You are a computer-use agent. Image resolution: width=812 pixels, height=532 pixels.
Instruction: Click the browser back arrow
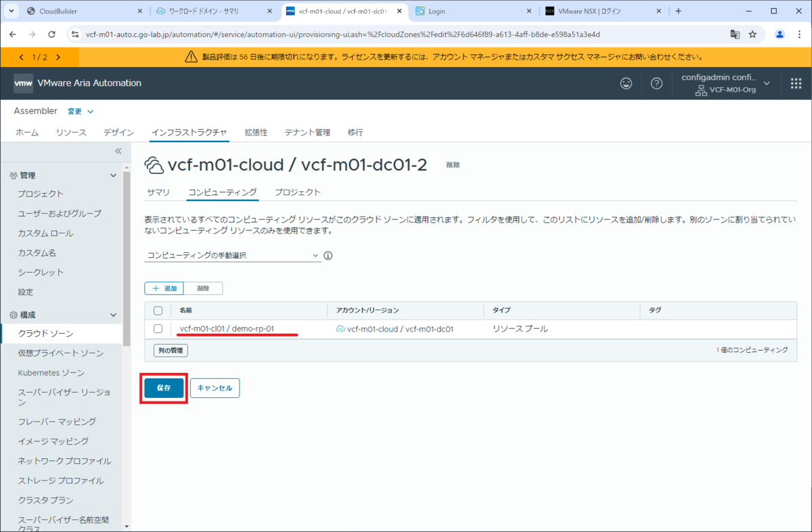pos(13,35)
